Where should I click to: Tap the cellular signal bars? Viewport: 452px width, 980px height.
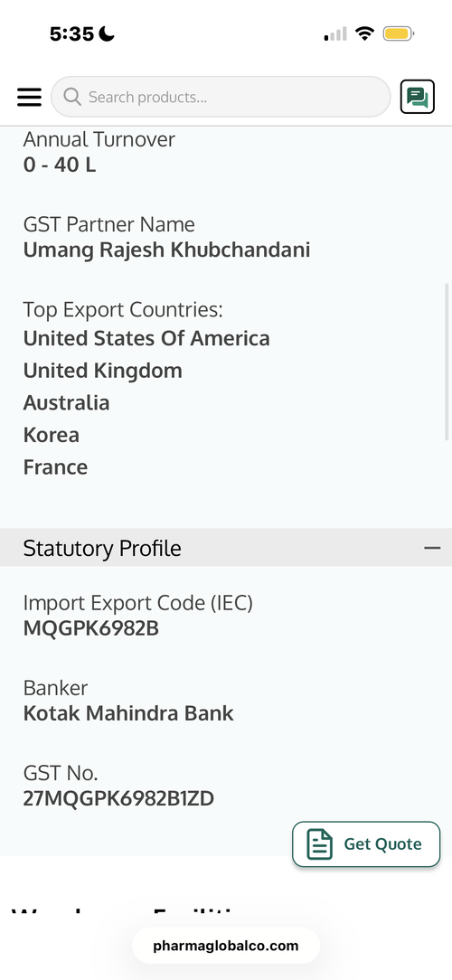(335, 33)
